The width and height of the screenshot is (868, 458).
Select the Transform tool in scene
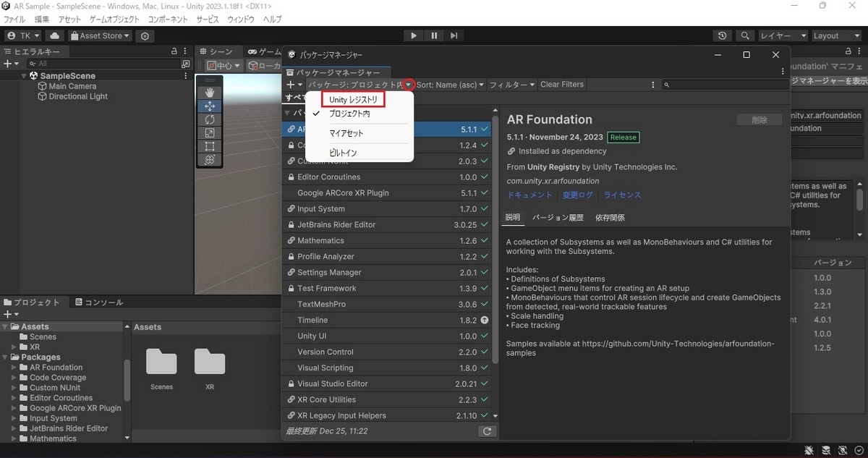(210, 160)
